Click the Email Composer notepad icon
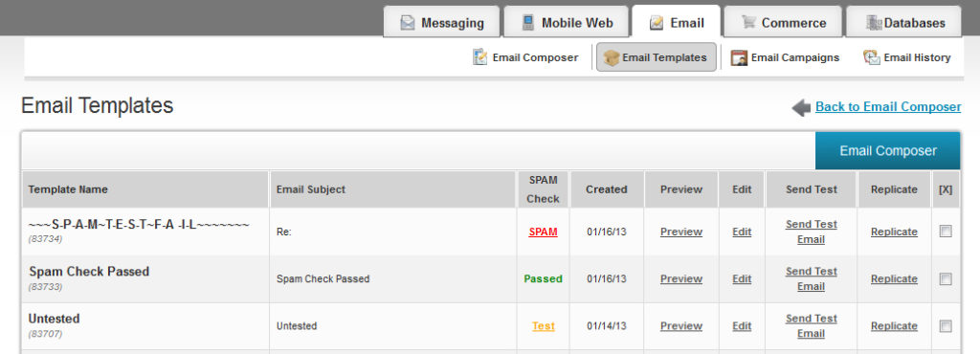 point(480,56)
